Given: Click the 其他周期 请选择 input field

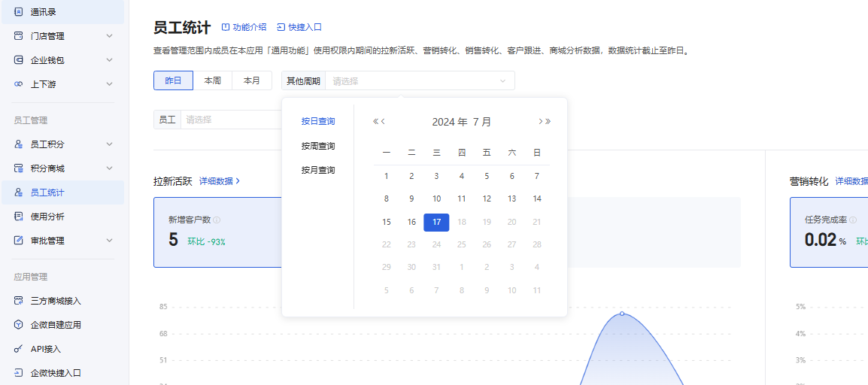Looking at the screenshot, I should coord(420,80).
